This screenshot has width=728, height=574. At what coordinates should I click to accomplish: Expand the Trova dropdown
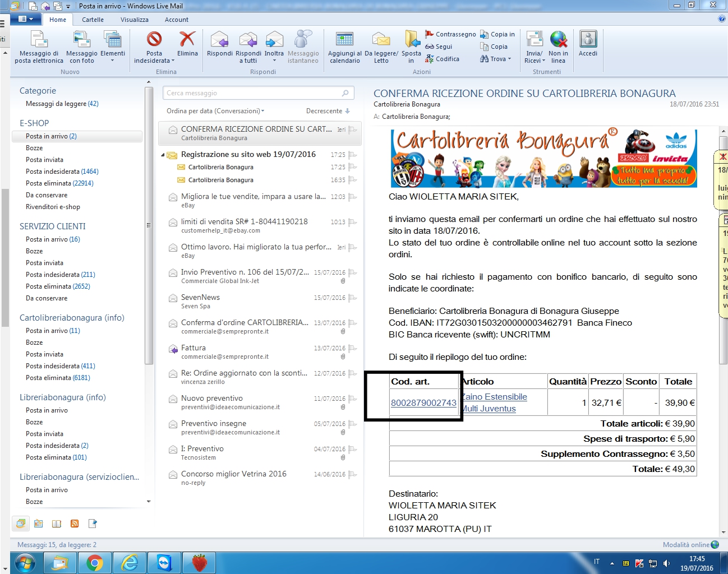496,59
